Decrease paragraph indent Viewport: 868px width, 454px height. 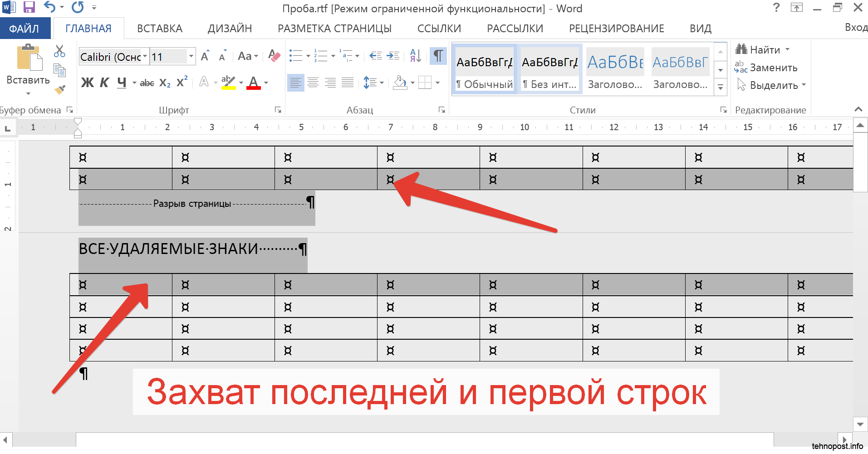click(x=376, y=56)
